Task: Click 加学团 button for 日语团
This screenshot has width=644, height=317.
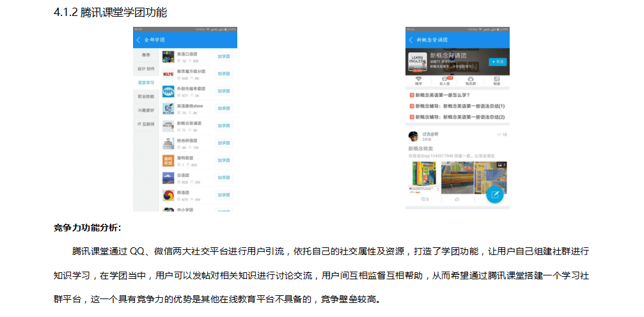Action: click(x=224, y=178)
